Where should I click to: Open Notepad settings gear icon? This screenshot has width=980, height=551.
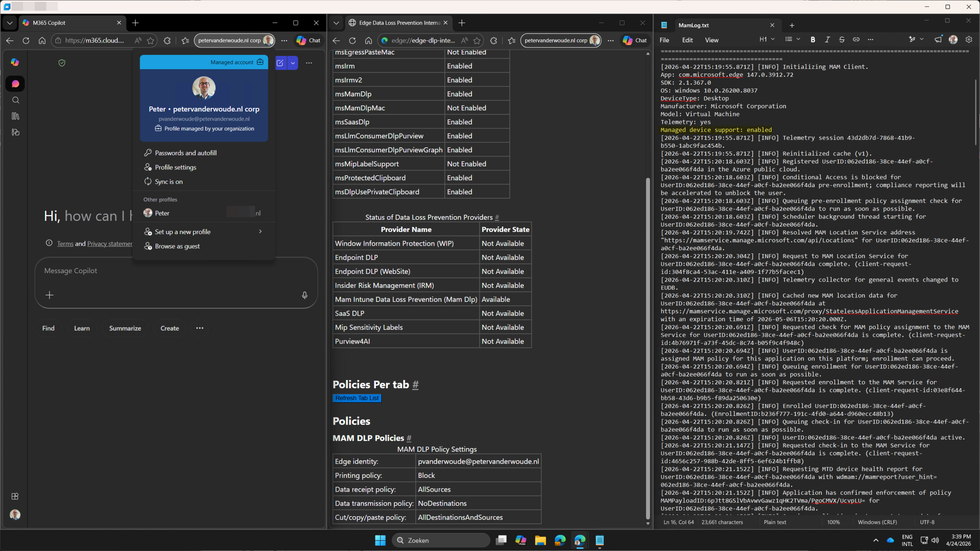click(x=969, y=39)
